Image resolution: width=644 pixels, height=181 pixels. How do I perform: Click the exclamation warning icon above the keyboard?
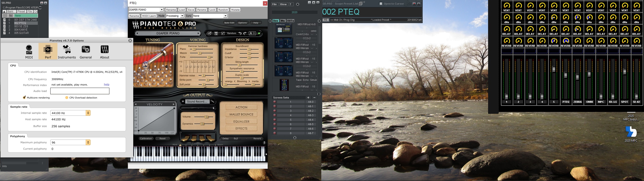(x=264, y=143)
